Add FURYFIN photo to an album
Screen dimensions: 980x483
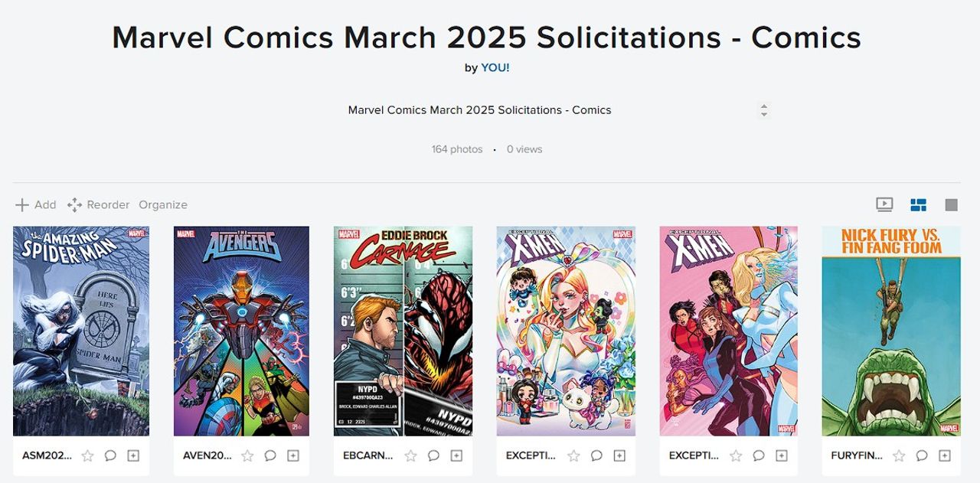tap(945, 455)
